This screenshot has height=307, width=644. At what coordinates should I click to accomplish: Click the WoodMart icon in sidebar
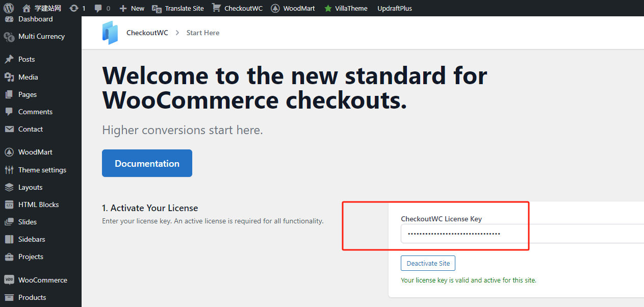(9, 152)
